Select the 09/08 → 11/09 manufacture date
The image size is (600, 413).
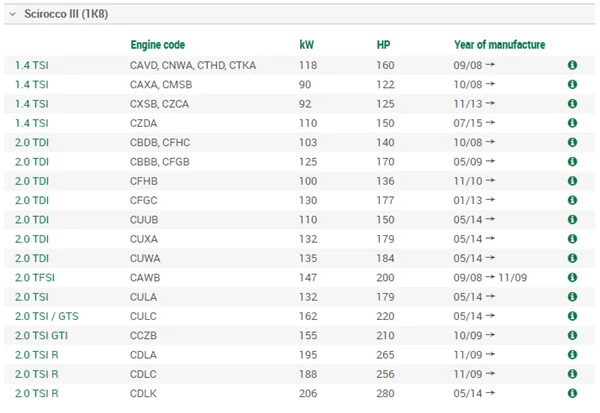click(490, 278)
